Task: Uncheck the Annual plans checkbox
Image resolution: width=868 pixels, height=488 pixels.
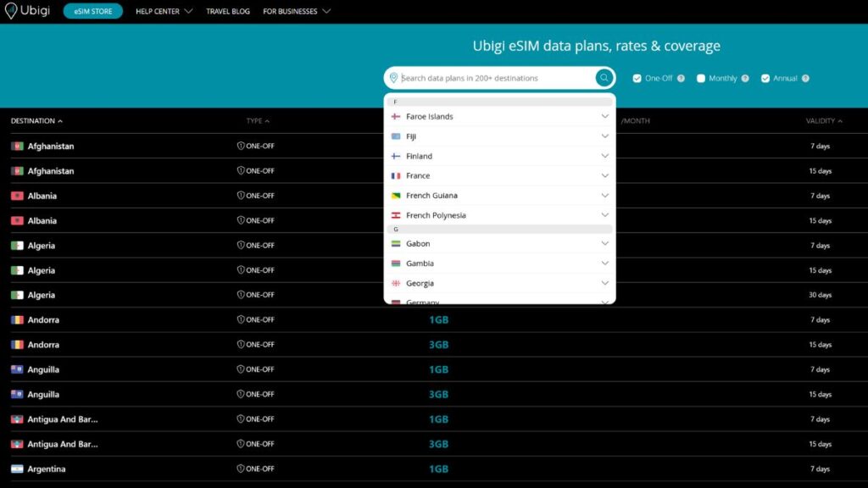Action: (766, 77)
